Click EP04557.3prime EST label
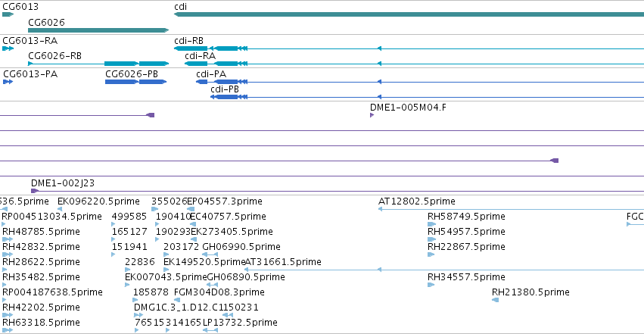 225,201
